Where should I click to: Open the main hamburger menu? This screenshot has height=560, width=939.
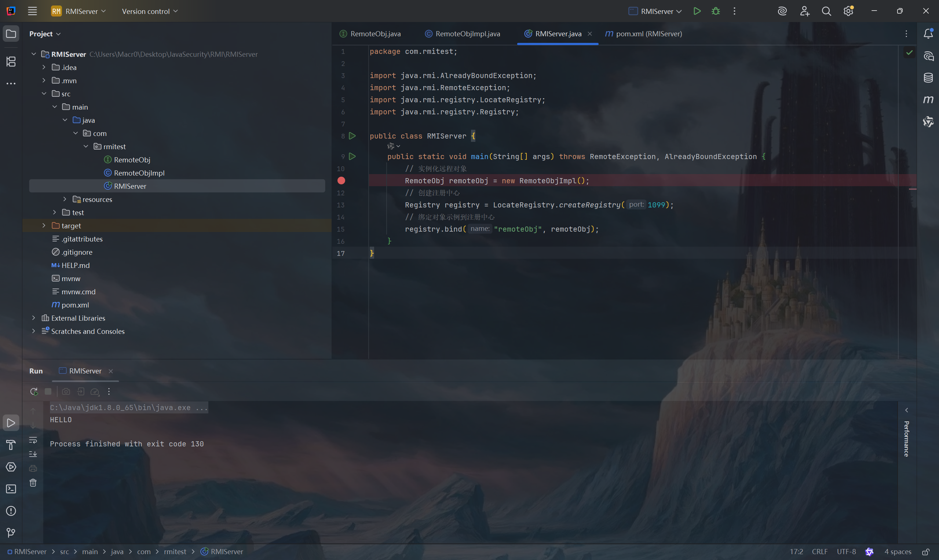click(33, 11)
